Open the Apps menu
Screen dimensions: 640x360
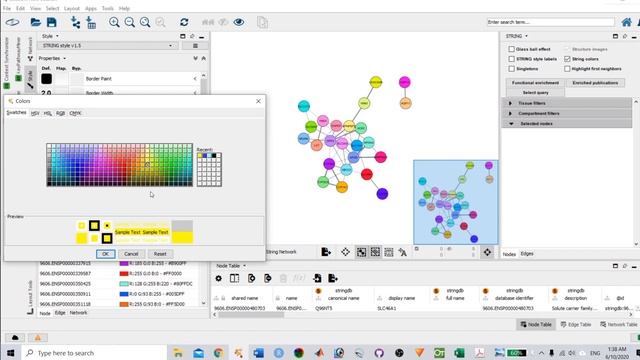[91, 8]
